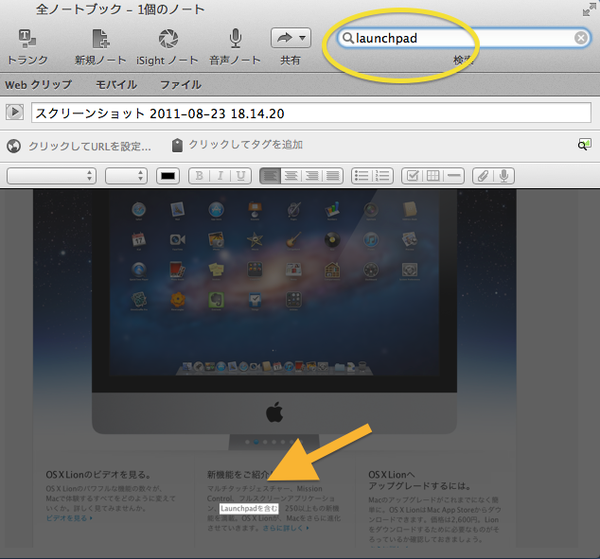Justify text alignment
Viewport: 600px width, 559px height.
click(x=333, y=176)
